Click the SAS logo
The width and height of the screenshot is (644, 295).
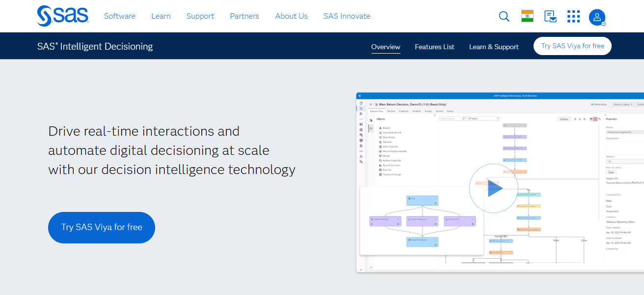point(62,16)
